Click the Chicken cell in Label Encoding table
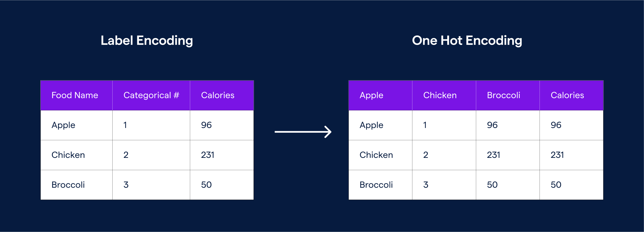The width and height of the screenshot is (644, 232). pyautogui.click(x=68, y=155)
